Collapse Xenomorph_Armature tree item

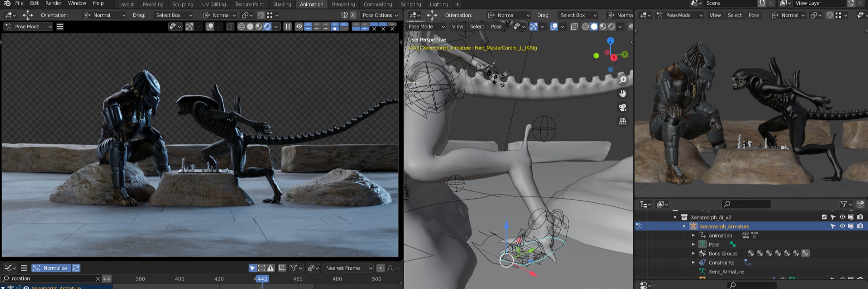pos(684,226)
